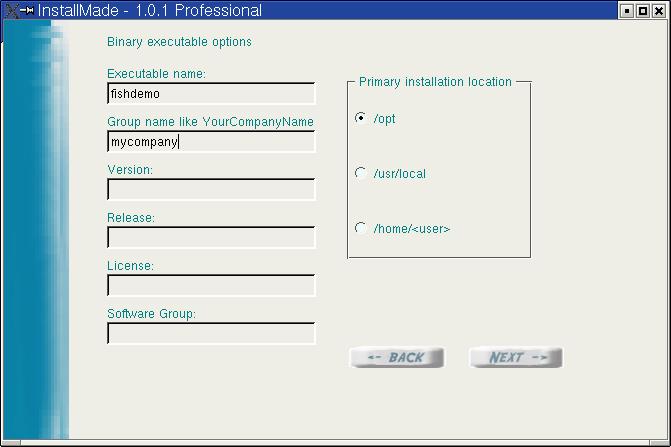Image resolution: width=671 pixels, height=447 pixels.
Task: Click the 'Software Group:' label
Action: [151, 314]
